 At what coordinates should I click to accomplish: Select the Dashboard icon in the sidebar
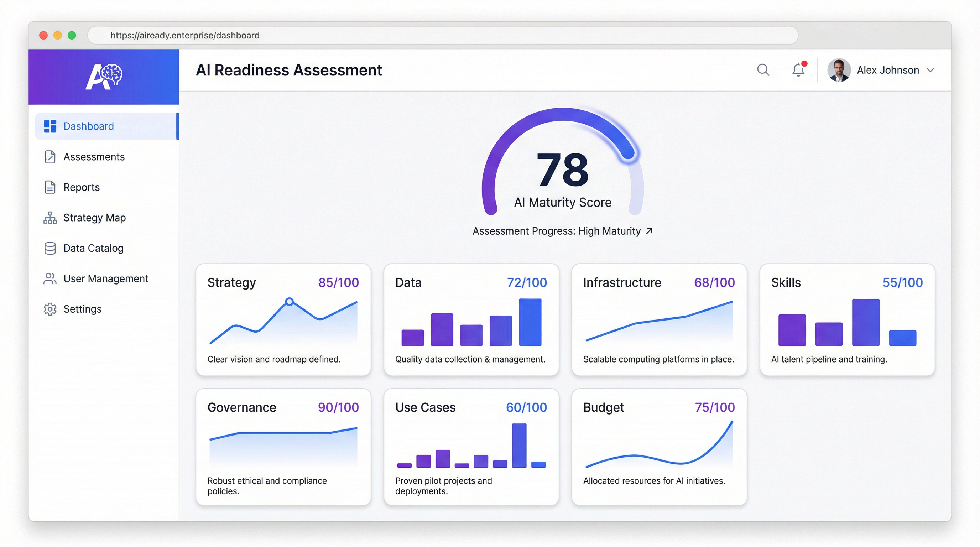(x=50, y=126)
